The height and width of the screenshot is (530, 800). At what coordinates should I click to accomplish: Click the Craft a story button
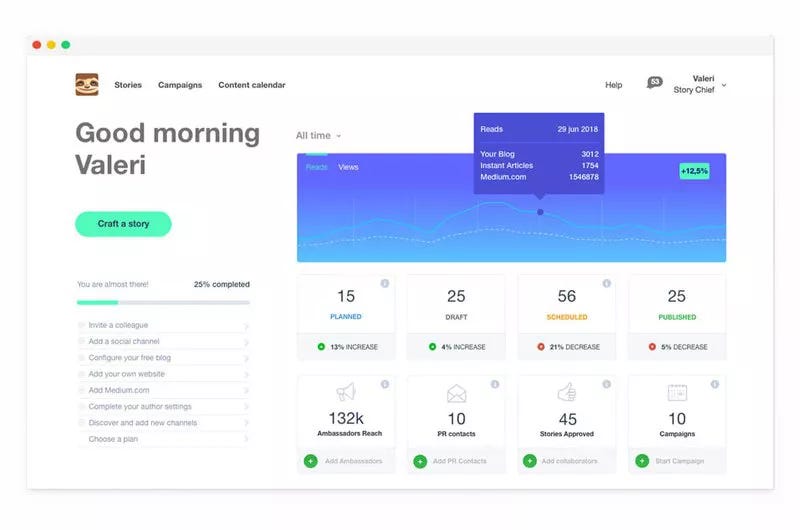pos(123,224)
